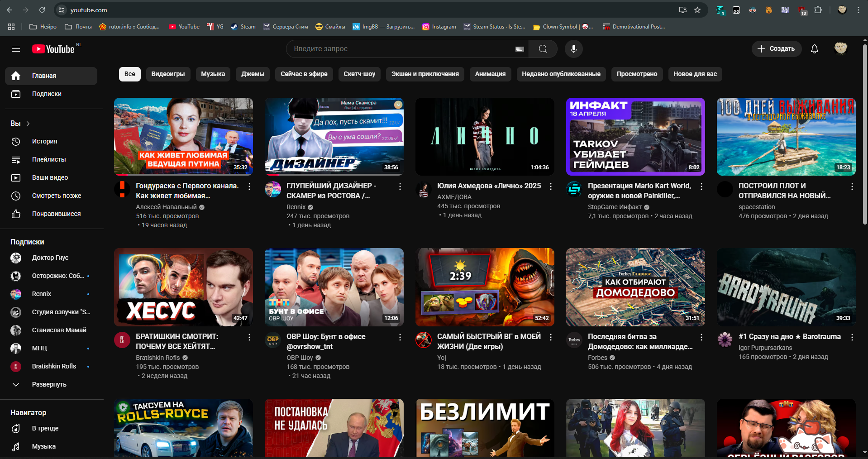Click the Введите запрос search field
The height and width of the screenshot is (459, 868).
[398, 49]
